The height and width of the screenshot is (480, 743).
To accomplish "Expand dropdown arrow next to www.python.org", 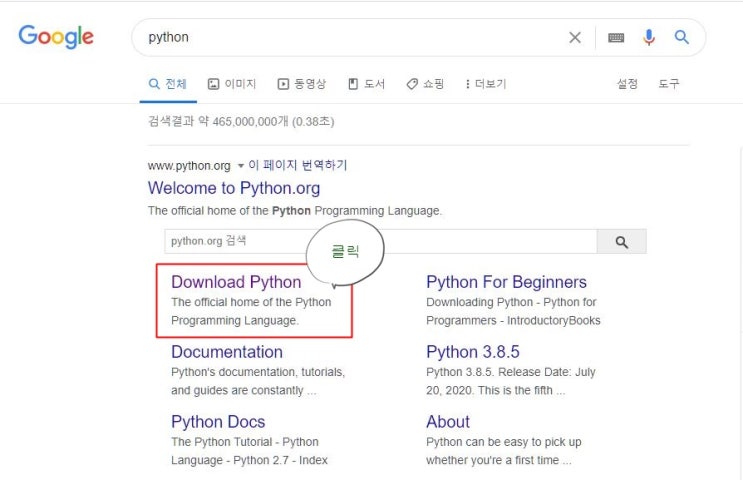I will tap(240, 166).
